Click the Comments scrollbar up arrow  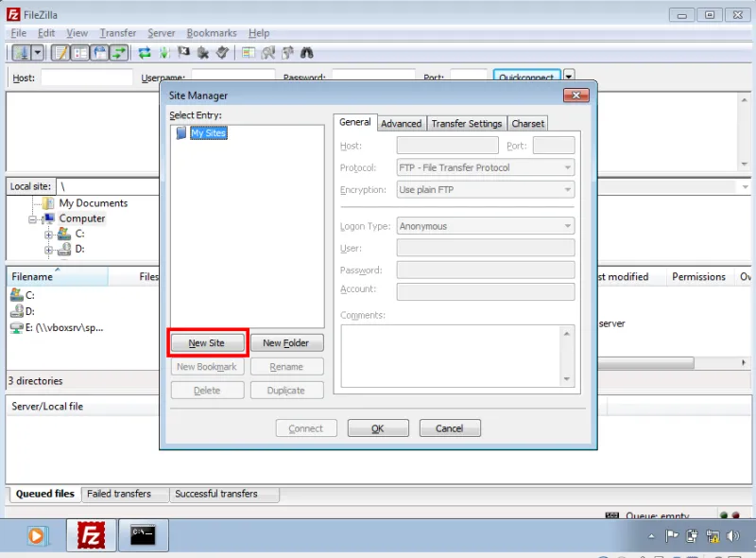pos(567,332)
